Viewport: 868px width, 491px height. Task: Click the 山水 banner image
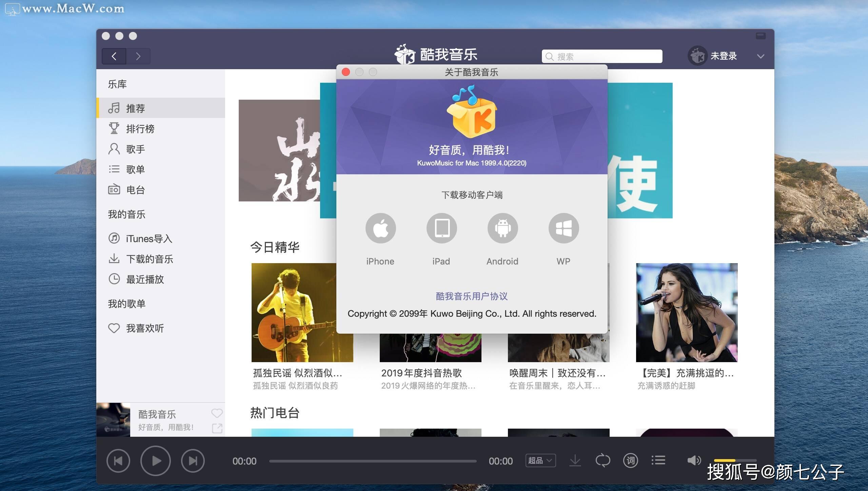point(279,151)
